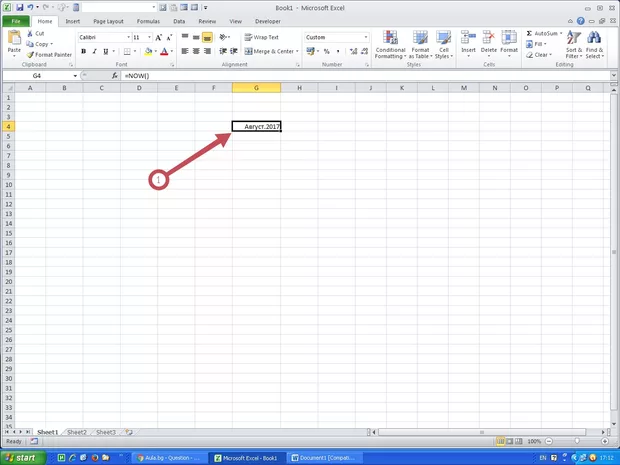Switch to the Developer tab
This screenshot has width=620, height=465.
coord(268,21)
